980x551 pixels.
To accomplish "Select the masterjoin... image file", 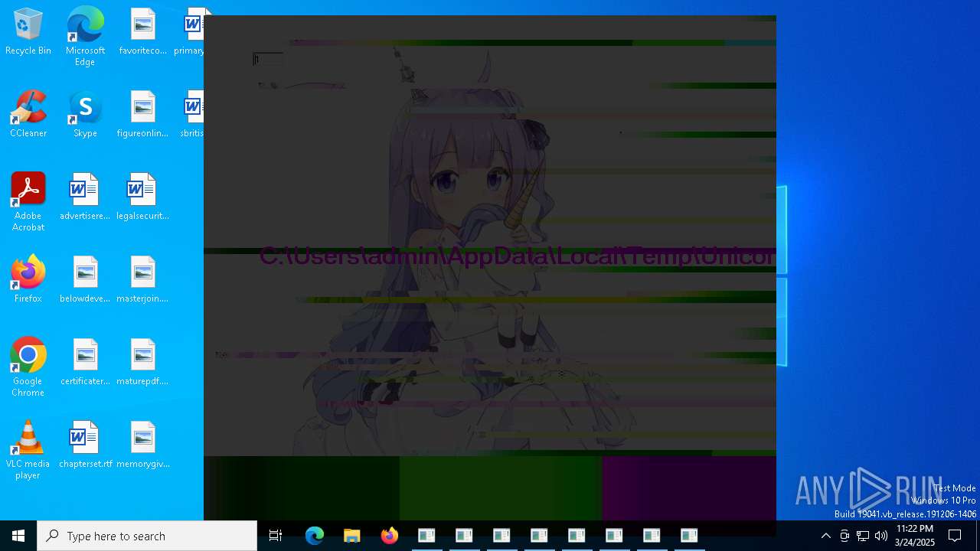I will (143, 280).
